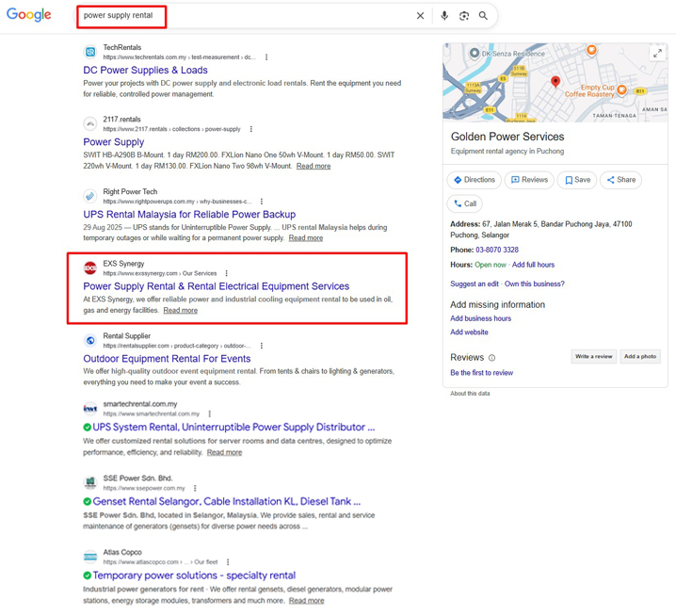Screen dimensions: 676x616
Task: Open more options for 2117.rentals result
Action: (251, 129)
